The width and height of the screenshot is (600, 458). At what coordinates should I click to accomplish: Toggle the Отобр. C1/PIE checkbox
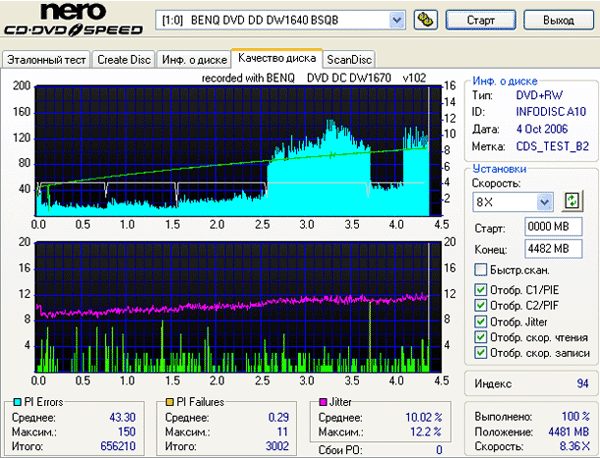click(x=481, y=291)
